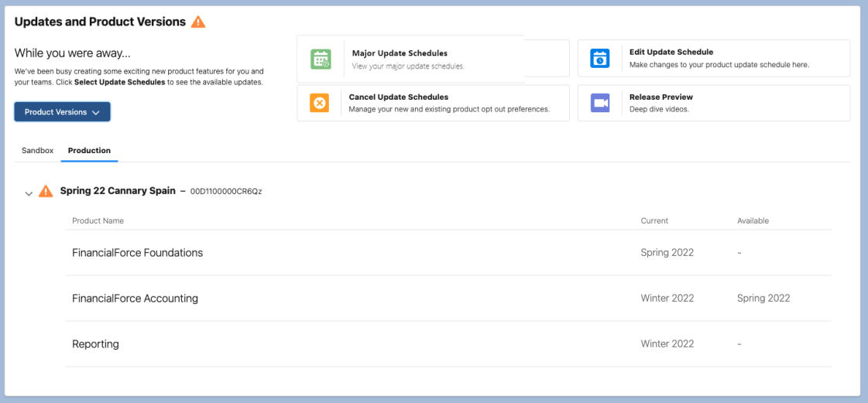This screenshot has height=403, width=868.
Task: Open Major Update Schedules card title
Action: [400, 53]
